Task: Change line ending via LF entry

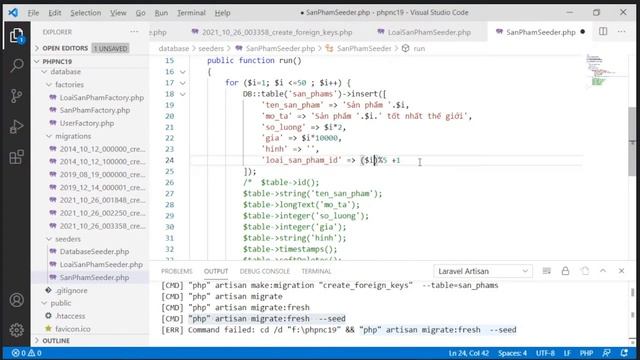Action: coord(567,353)
